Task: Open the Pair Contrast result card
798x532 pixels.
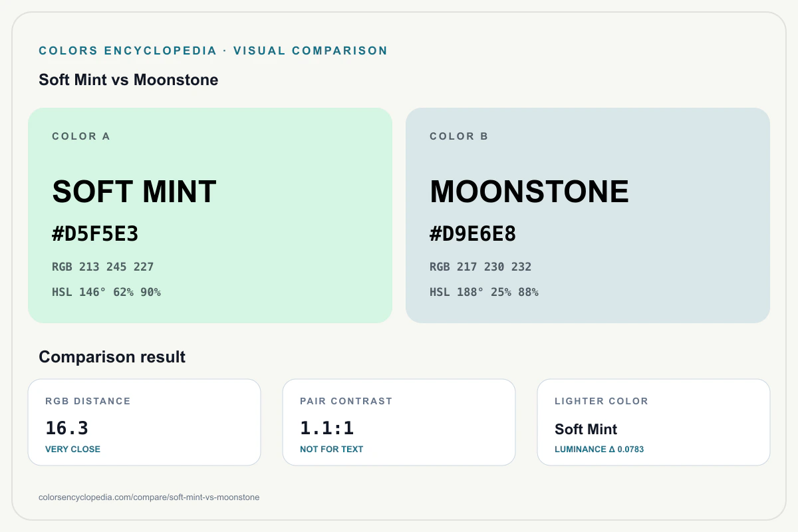Action: (399, 422)
